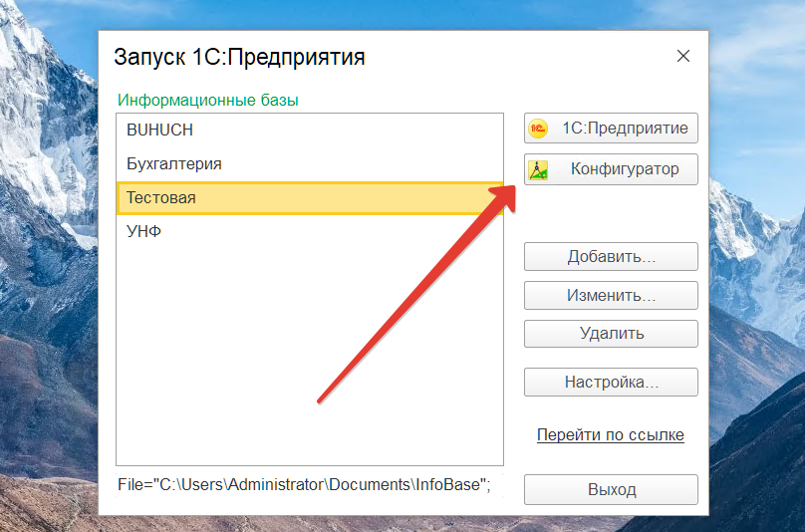This screenshot has height=532, width=805.
Task: Select the BUHUCH infobase
Action: [310, 131]
